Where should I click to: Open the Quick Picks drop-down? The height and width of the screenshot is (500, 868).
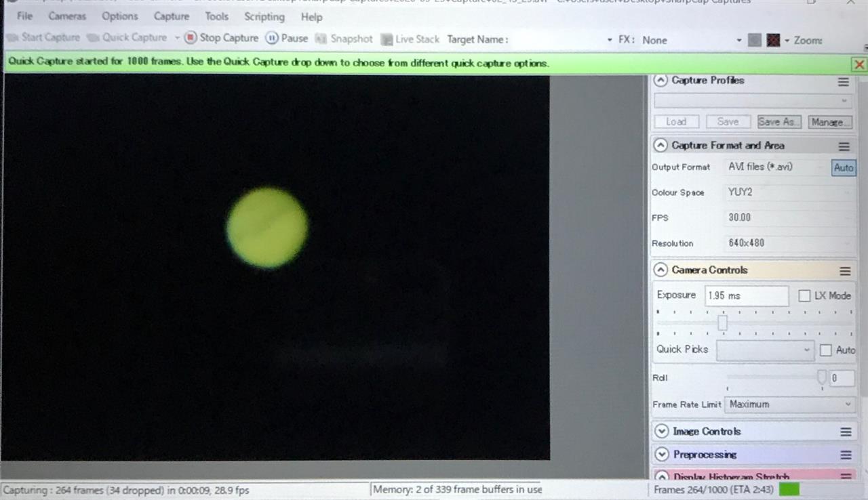(x=765, y=350)
